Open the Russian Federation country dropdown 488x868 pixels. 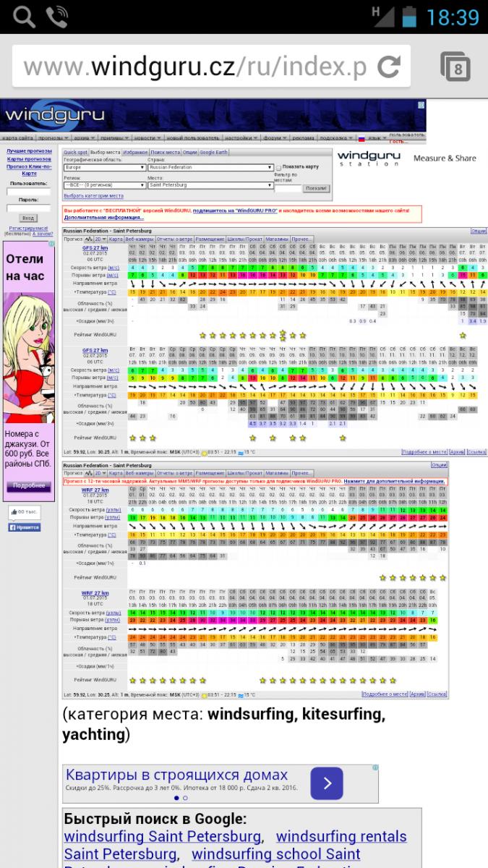210,167
